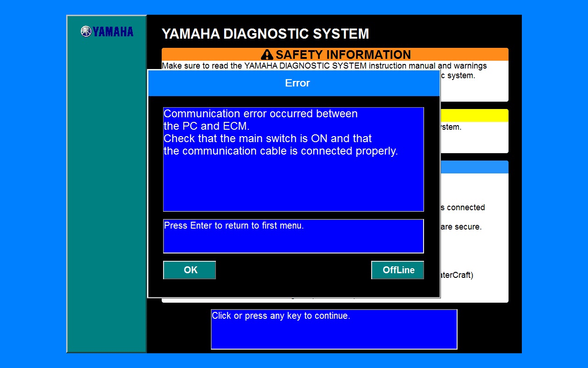
Task: Click the 'ystem.' text in yellow panel
Action: (x=451, y=127)
